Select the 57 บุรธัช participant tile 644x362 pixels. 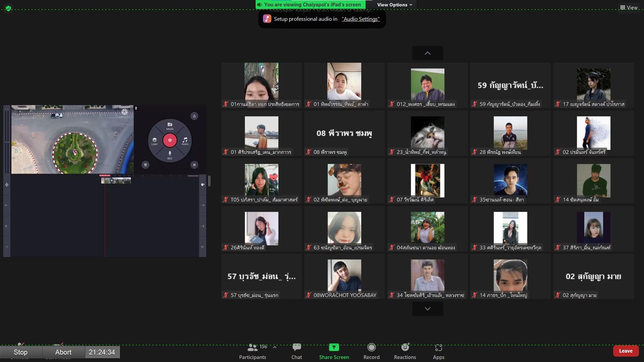[x=262, y=276]
